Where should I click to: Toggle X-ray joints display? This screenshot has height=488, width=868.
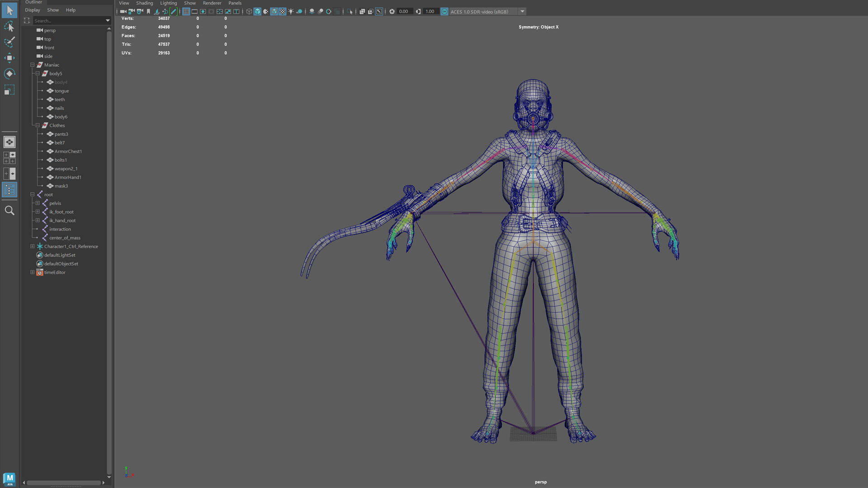pyautogui.click(x=379, y=11)
